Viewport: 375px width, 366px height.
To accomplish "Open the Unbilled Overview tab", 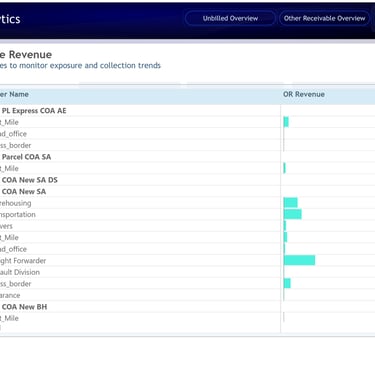I will tap(230, 18).
